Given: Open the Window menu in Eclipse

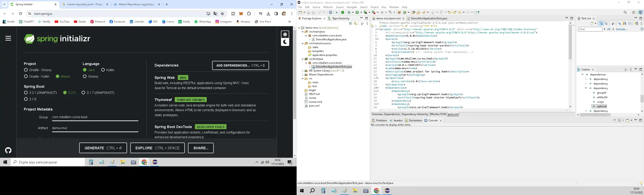Looking at the screenshot, I should (x=394, y=7).
